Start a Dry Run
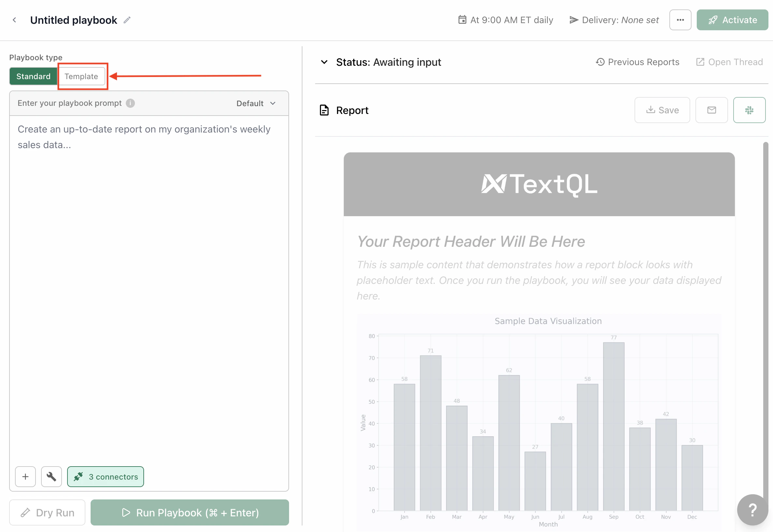This screenshot has height=532, width=773. click(47, 512)
